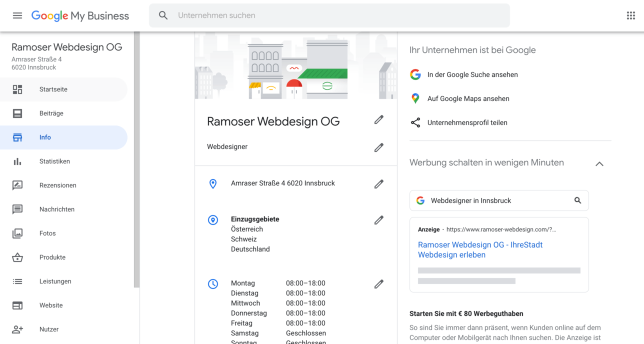This screenshot has width=644, height=344.
Task: Click the Statistiken bar chart icon
Action: [17, 161]
